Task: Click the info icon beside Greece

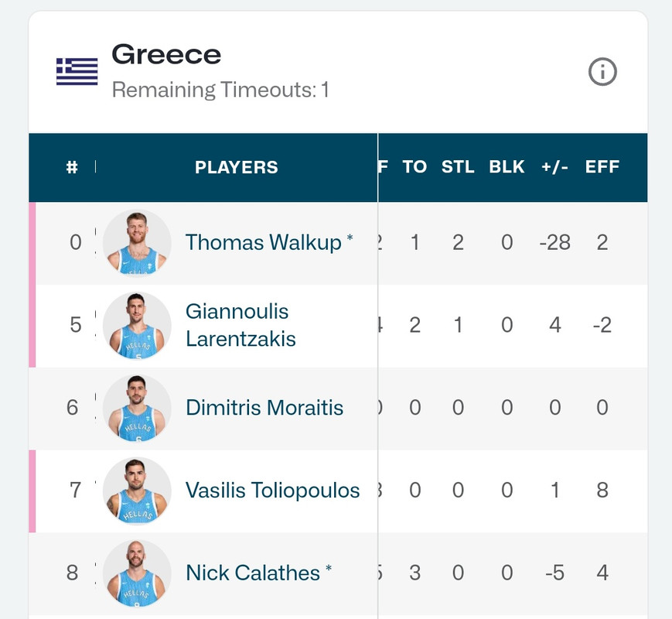Action: click(x=602, y=72)
